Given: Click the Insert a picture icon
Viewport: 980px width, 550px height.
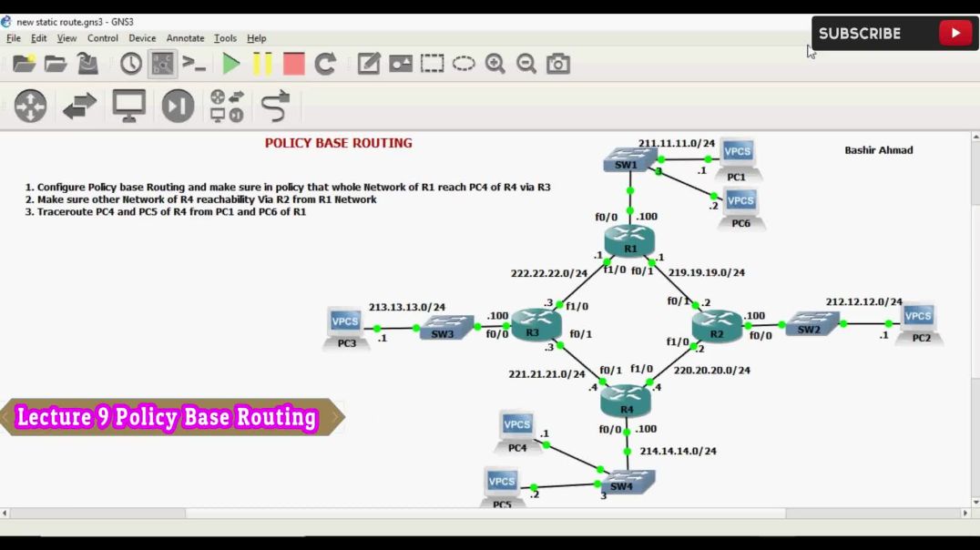Looking at the screenshot, I should pos(401,64).
